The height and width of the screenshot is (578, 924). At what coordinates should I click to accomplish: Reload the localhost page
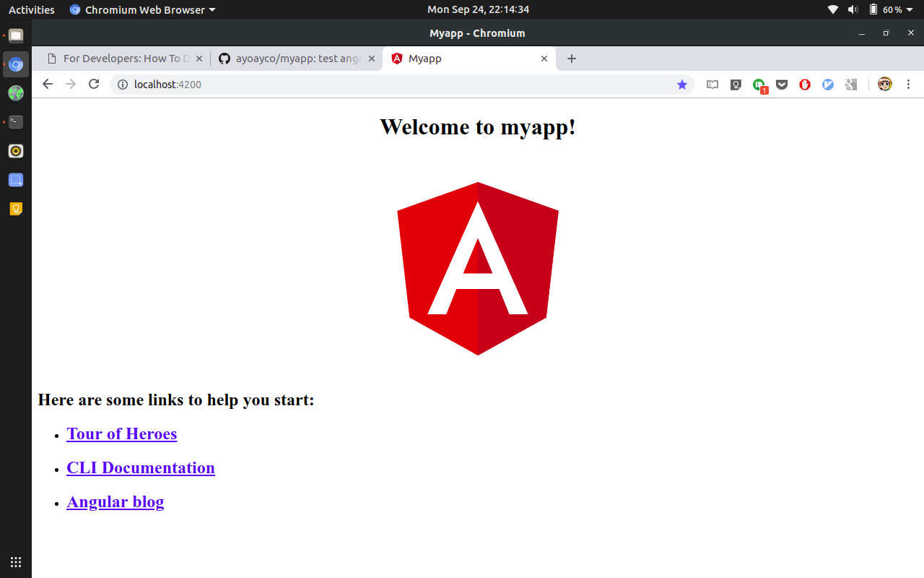click(x=94, y=85)
